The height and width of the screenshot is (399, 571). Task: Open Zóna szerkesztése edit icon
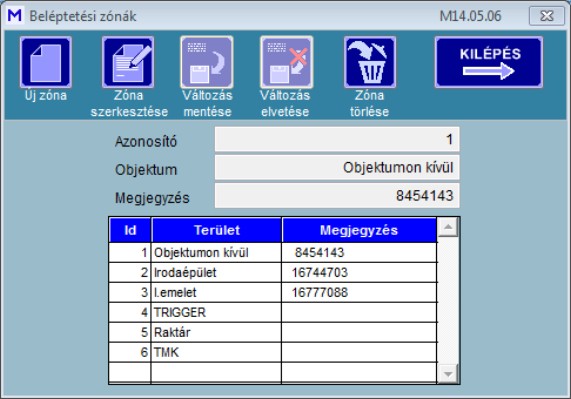coord(128,62)
